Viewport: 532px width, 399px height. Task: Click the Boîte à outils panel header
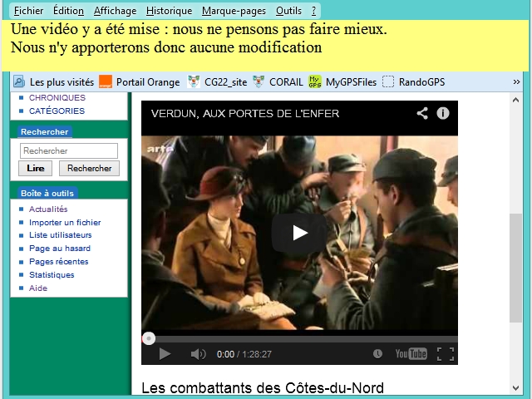click(x=47, y=193)
